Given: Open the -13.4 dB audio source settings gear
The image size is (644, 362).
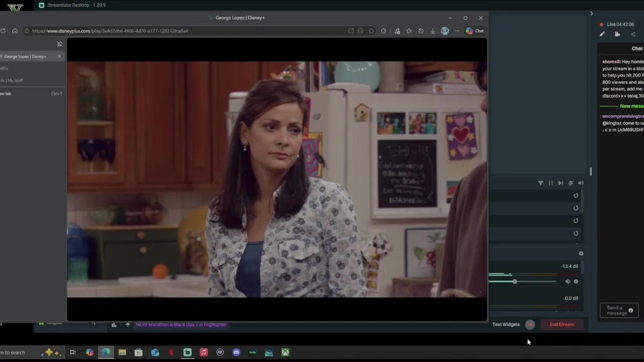Looking at the screenshot, I should tap(576, 282).
